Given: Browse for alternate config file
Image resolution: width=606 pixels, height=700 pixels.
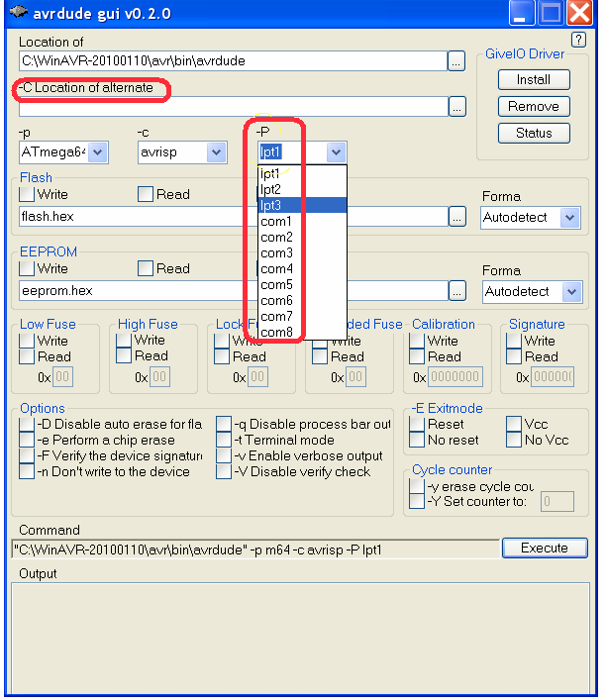Looking at the screenshot, I should (456, 107).
